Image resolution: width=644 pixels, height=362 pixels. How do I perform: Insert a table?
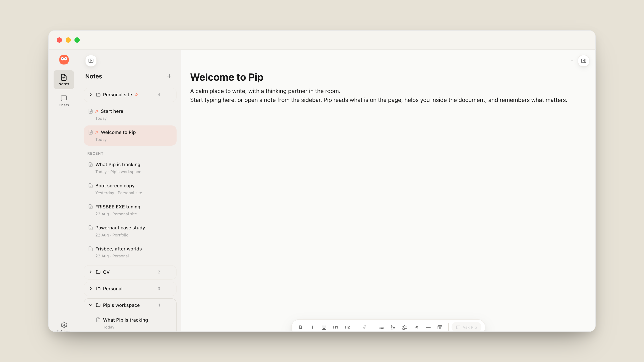pos(440,327)
